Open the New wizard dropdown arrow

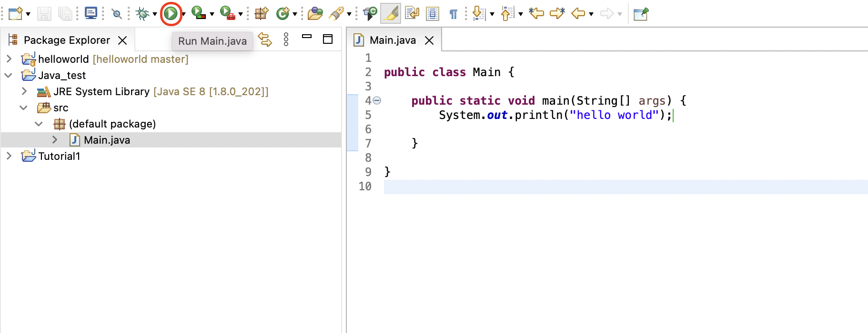click(x=28, y=14)
